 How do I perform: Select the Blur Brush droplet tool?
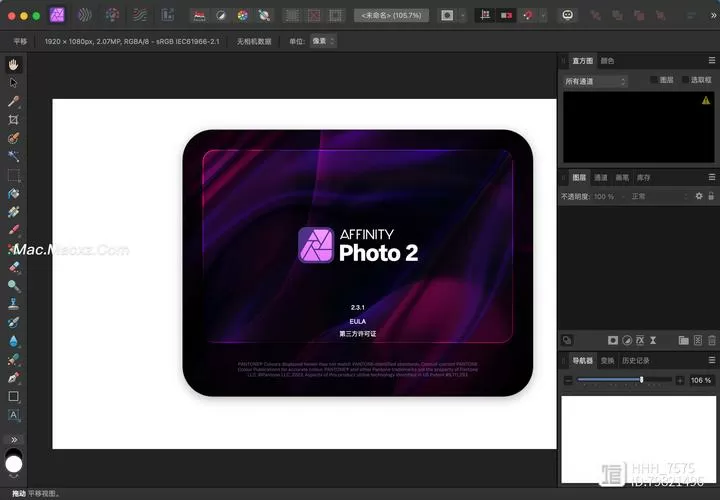pyautogui.click(x=13, y=341)
